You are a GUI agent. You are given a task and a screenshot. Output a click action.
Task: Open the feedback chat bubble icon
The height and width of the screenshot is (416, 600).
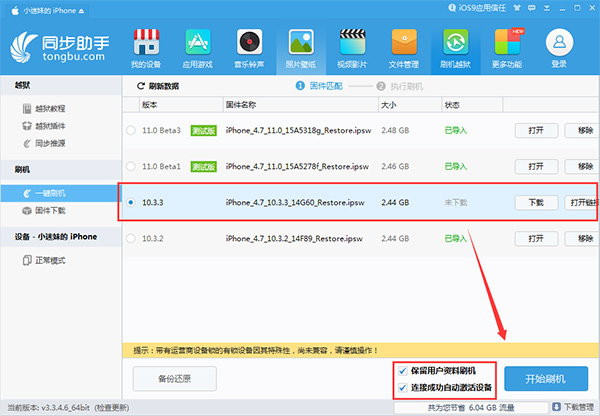pos(532,8)
